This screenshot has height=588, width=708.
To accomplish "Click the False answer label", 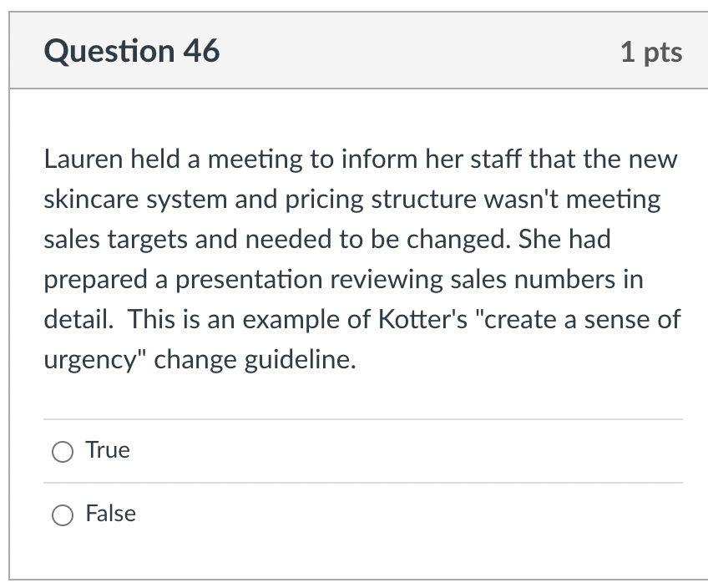I will (109, 514).
